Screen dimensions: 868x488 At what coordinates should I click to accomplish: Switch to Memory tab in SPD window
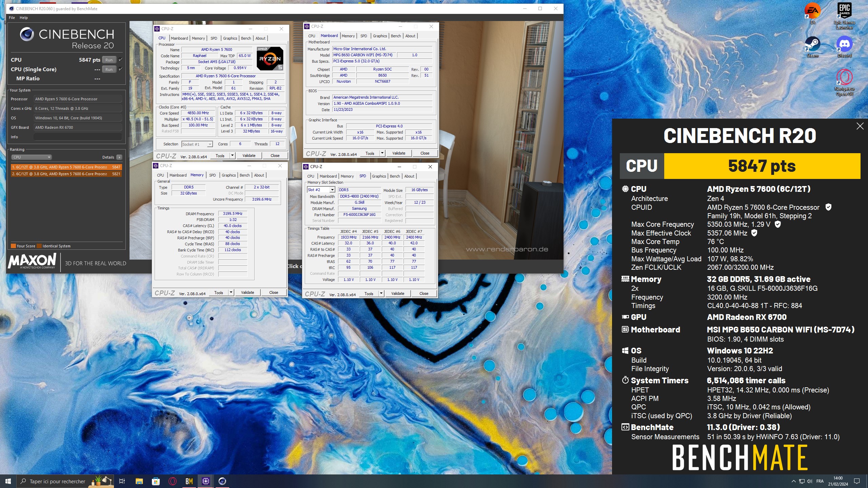click(x=347, y=176)
